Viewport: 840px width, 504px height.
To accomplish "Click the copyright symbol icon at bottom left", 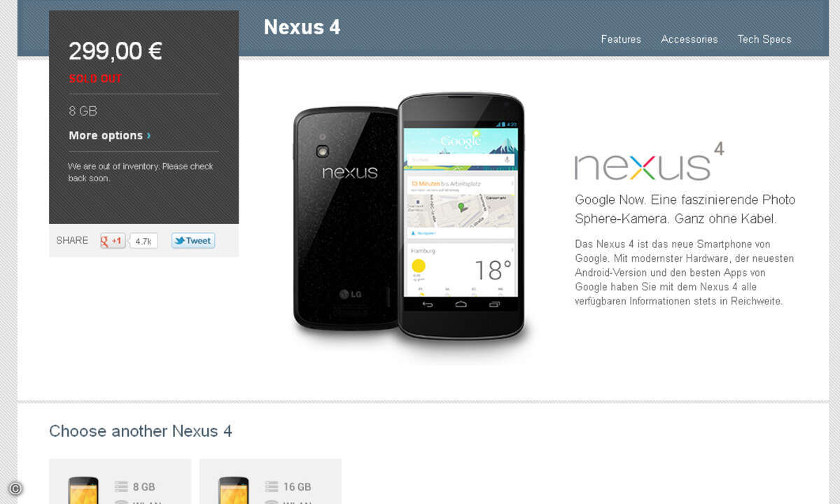I will (15, 489).
